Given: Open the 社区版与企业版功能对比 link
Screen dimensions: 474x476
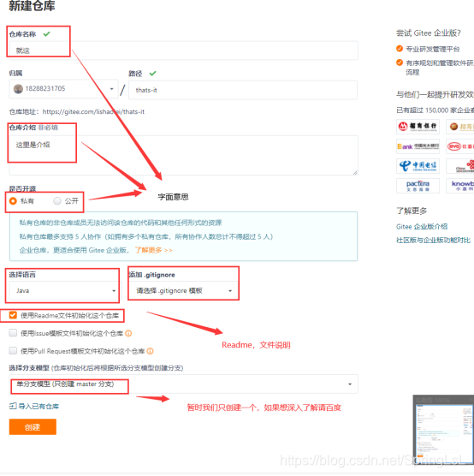Looking at the screenshot, I should pos(433,240).
